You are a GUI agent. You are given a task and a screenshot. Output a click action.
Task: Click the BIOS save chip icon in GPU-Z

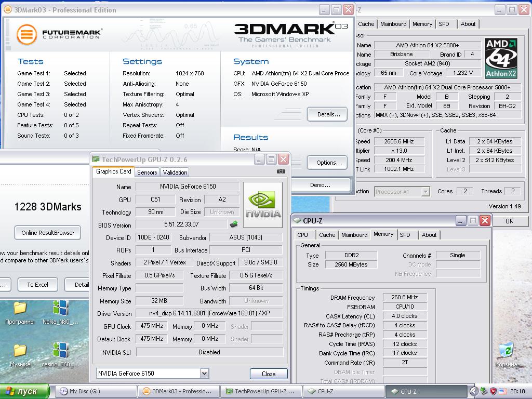(234, 224)
